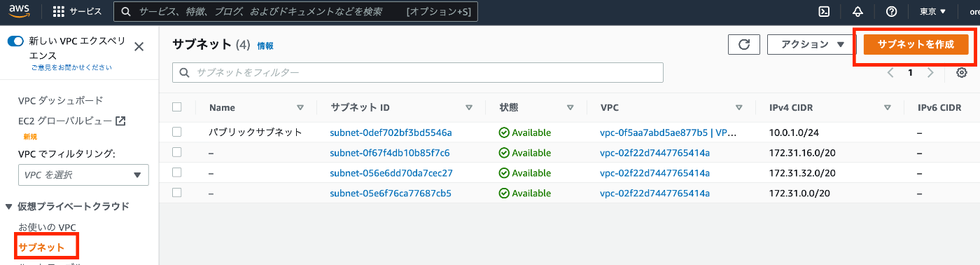Open the サービス grid menu
Viewport: 980px width, 265px height.
point(77,12)
